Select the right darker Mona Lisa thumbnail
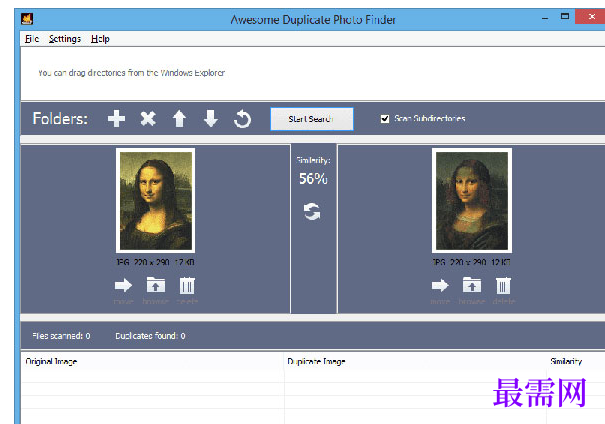Screen dimensions: 605x424 (x=472, y=201)
